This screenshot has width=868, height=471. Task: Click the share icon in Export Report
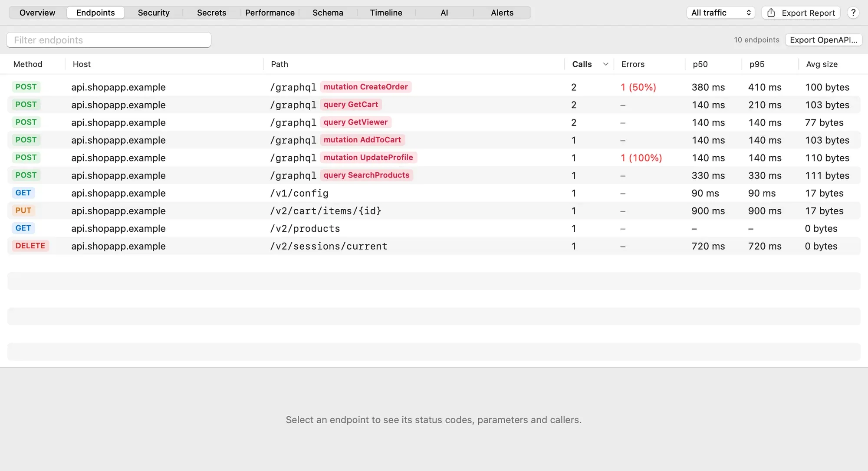771,13
